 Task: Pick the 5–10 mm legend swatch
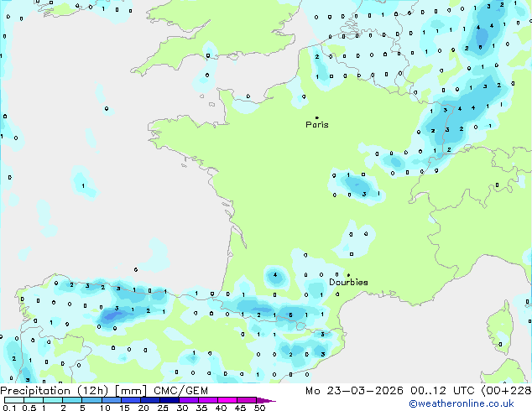pos(91,400)
